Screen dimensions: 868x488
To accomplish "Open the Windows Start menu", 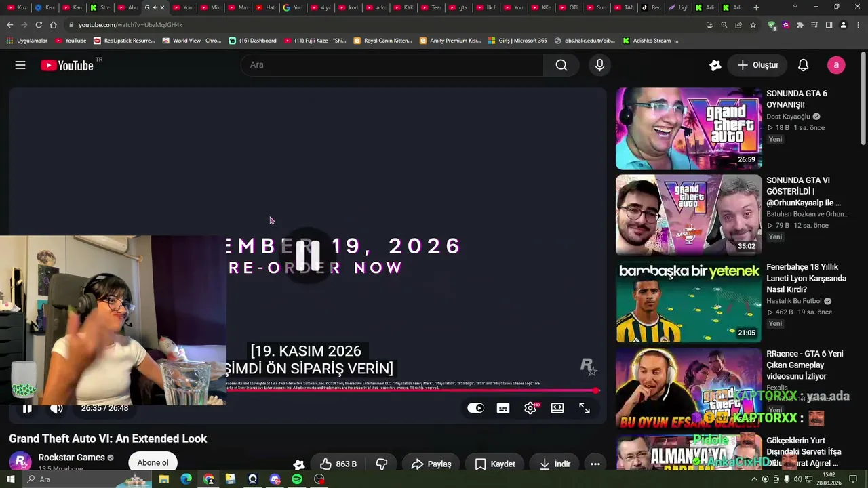I will tap(11, 479).
